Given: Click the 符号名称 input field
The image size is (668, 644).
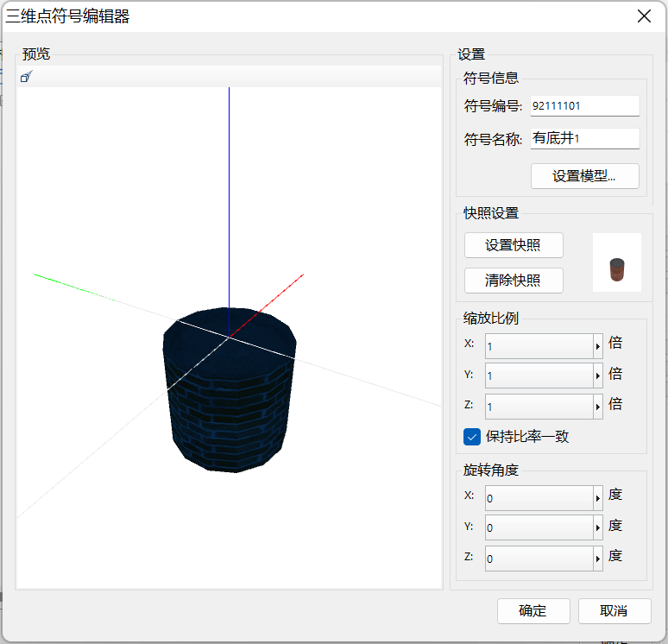Looking at the screenshot, I should pos(584,138).
